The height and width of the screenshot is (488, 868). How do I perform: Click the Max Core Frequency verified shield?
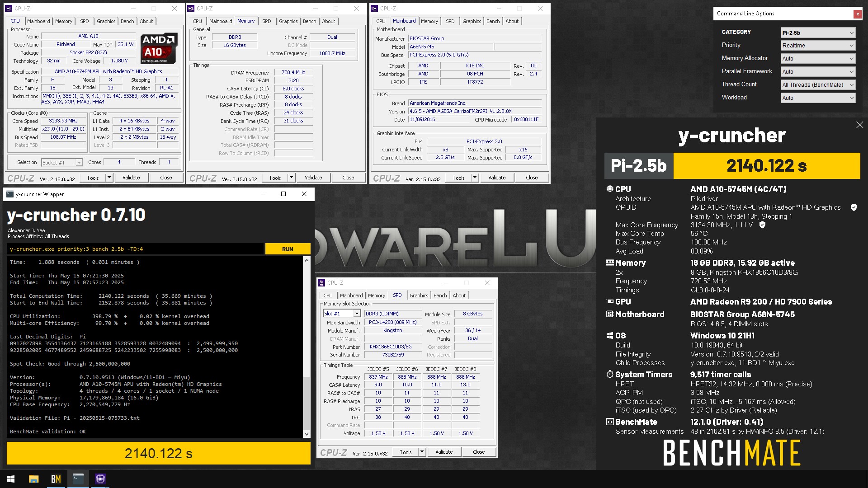762,225
